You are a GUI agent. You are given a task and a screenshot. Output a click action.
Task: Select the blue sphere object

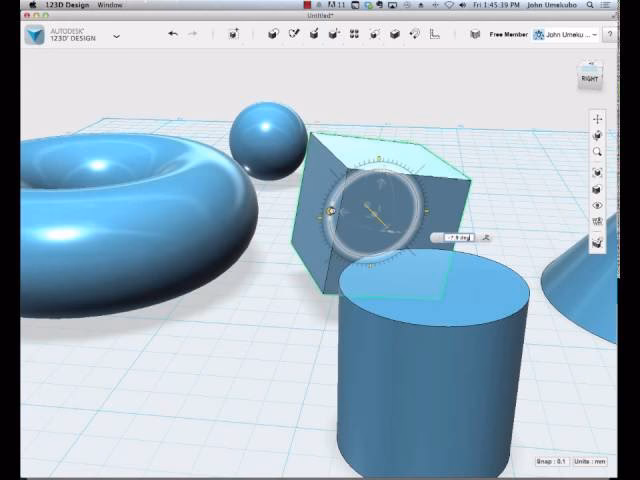[267, 141]
